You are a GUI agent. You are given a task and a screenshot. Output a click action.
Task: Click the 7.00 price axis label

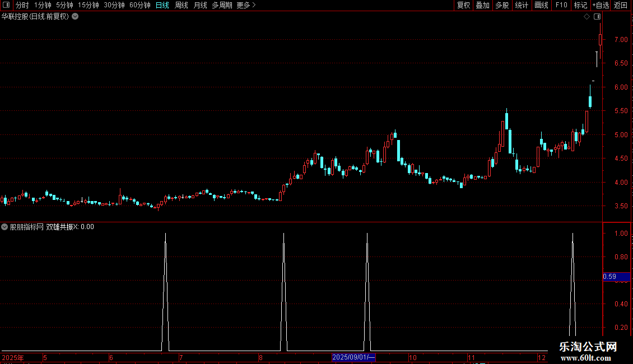click(x=621, y=40)
